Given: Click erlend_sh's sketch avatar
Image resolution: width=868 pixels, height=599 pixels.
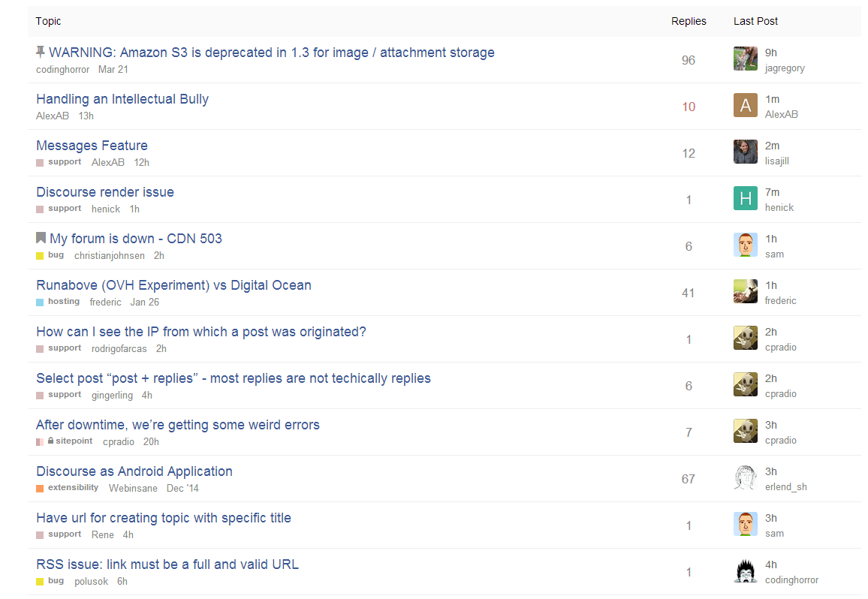Looking at the screenshot, I should point(745,477).
